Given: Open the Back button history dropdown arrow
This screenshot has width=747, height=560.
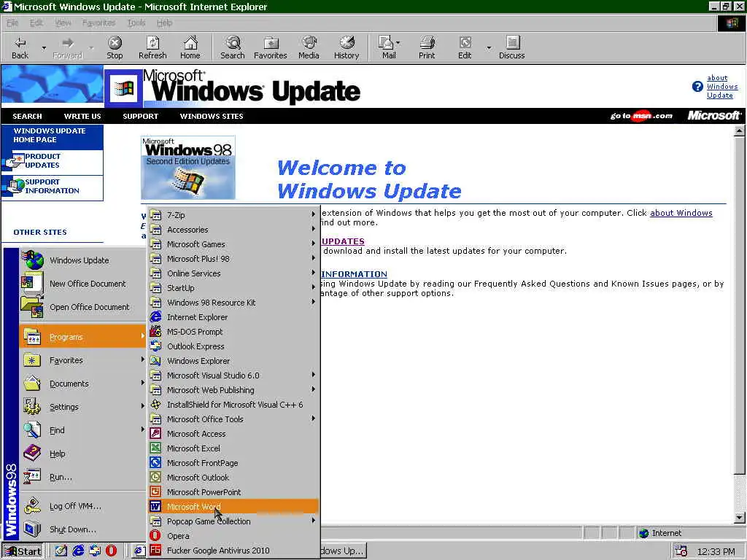Looking at the screenshot, I should (x=44, y=48).
